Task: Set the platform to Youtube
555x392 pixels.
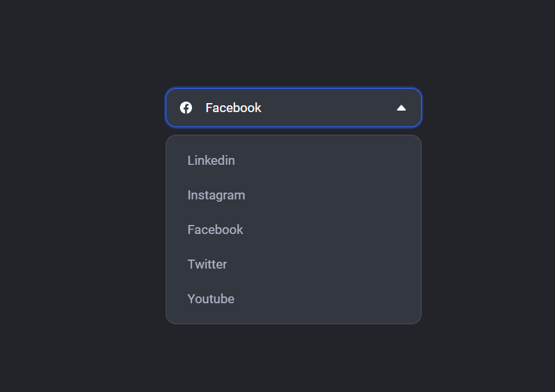Action: click(211, 299)
